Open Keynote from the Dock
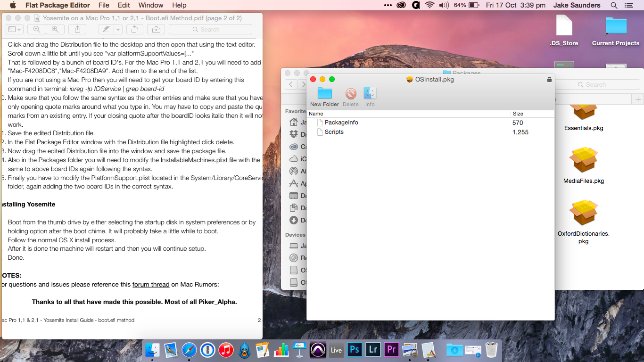644x362 pixels. [x=299, y=350]
